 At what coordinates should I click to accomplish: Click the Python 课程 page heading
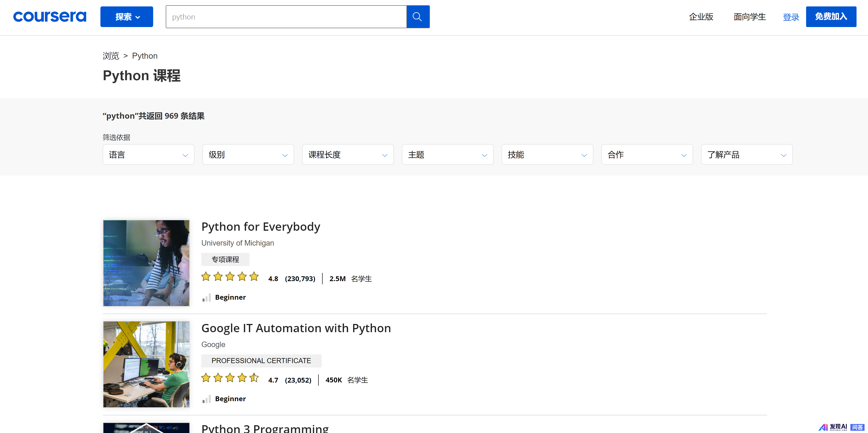141,75
